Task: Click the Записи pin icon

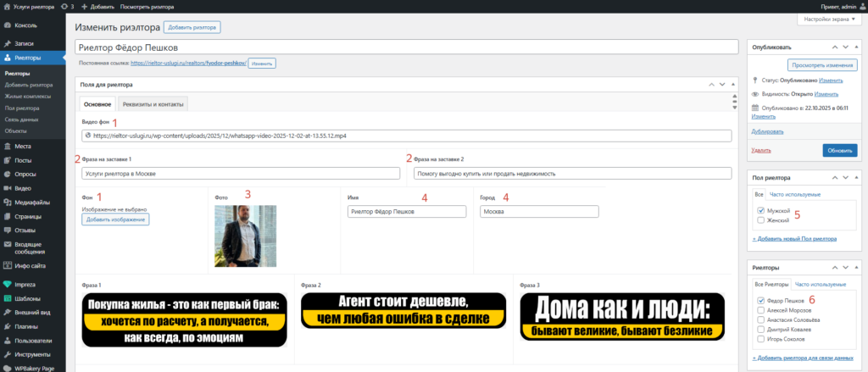Action: pyautogui.click(x=7, y=43)
